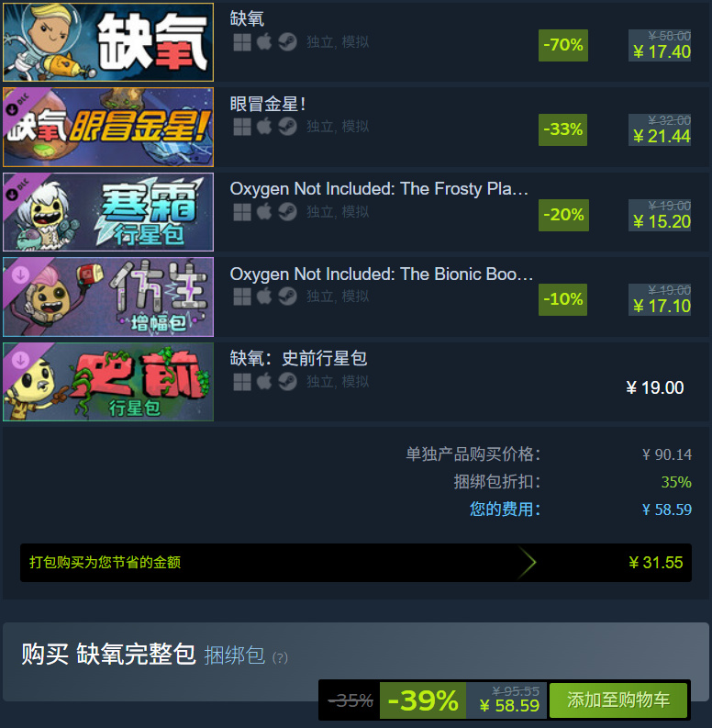The width and height of the screenshot is (712, 728).
Task: Click Steam icon in Frosty Planet row
Action: (x=287, y=212)
